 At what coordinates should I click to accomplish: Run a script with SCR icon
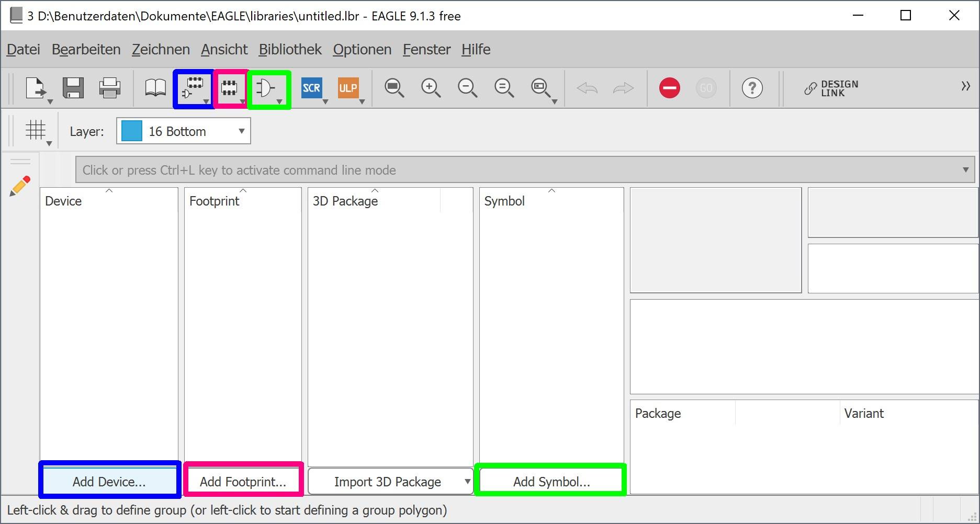click(x=311, y=88)
